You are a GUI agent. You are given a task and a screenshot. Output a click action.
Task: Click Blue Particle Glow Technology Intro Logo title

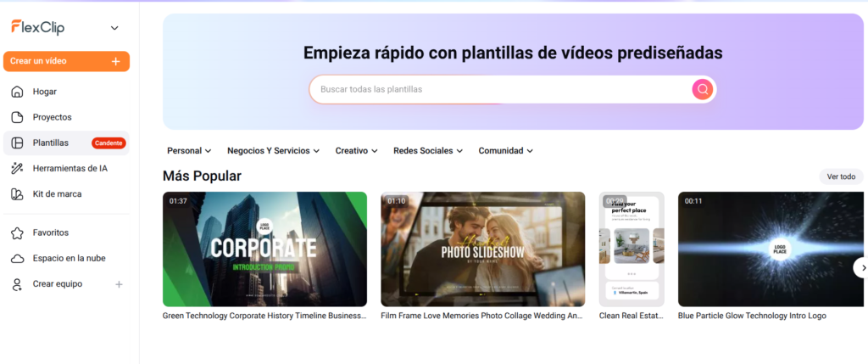click(753, 316)
